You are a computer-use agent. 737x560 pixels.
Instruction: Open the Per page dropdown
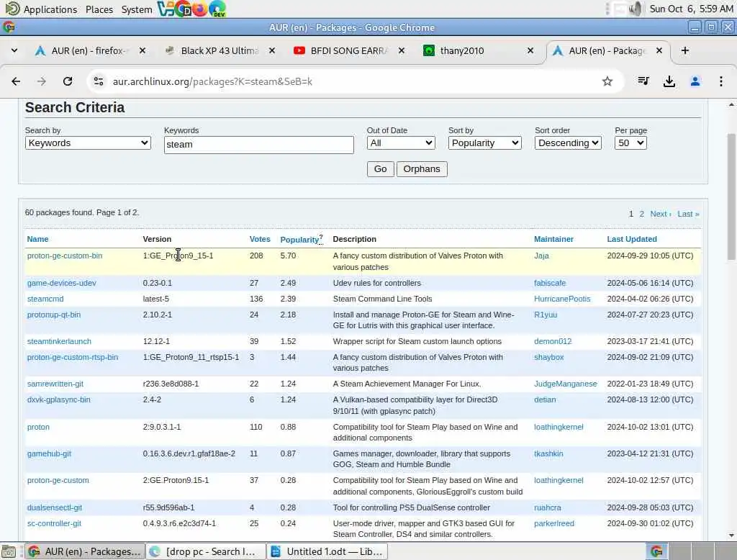click(x=630, y=143)
